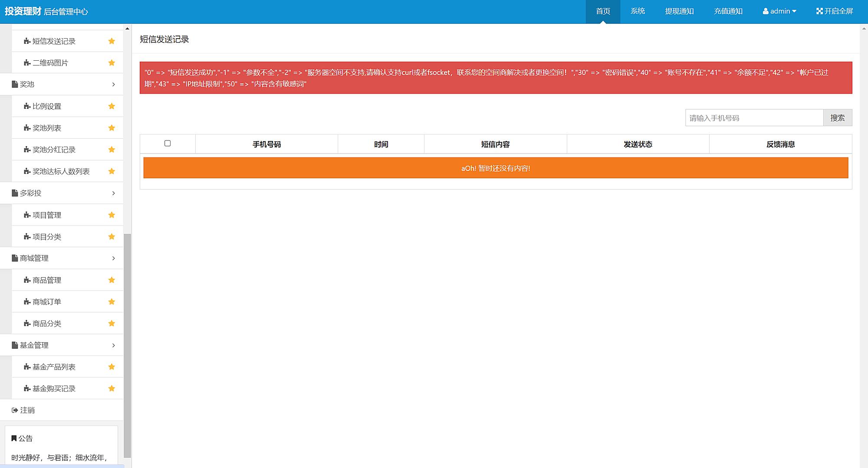This screenshot has width=868, height=468.
Task: Click the star icon next to 商城订单
Action: click(112, 302)
